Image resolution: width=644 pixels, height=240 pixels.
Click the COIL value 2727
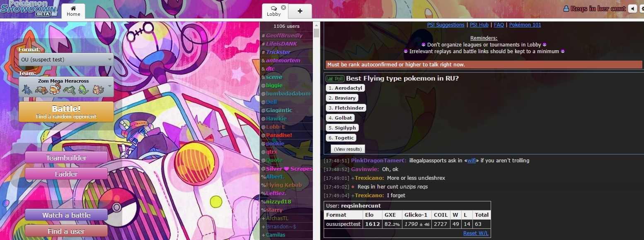tap(440, 224)
